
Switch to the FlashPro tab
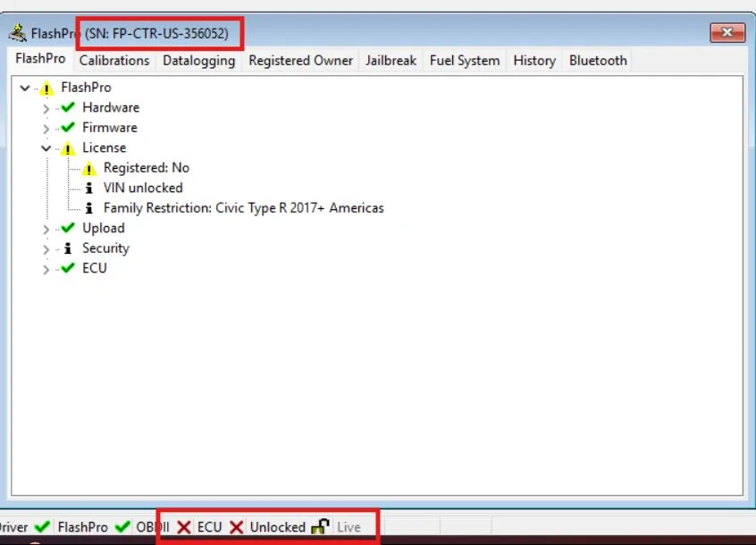pyautogui.click(x=40, y=59)
